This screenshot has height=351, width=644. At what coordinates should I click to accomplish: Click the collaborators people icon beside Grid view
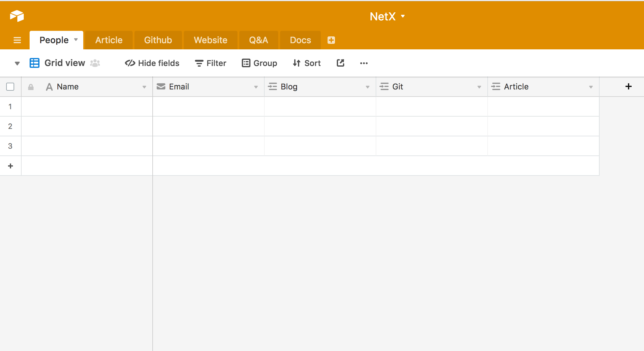tap(95, 63)
